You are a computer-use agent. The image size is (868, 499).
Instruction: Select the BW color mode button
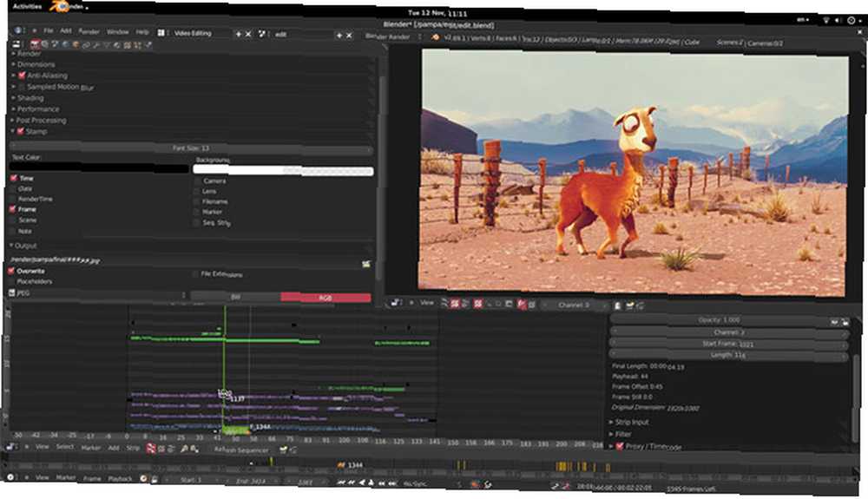click(236, 297)
